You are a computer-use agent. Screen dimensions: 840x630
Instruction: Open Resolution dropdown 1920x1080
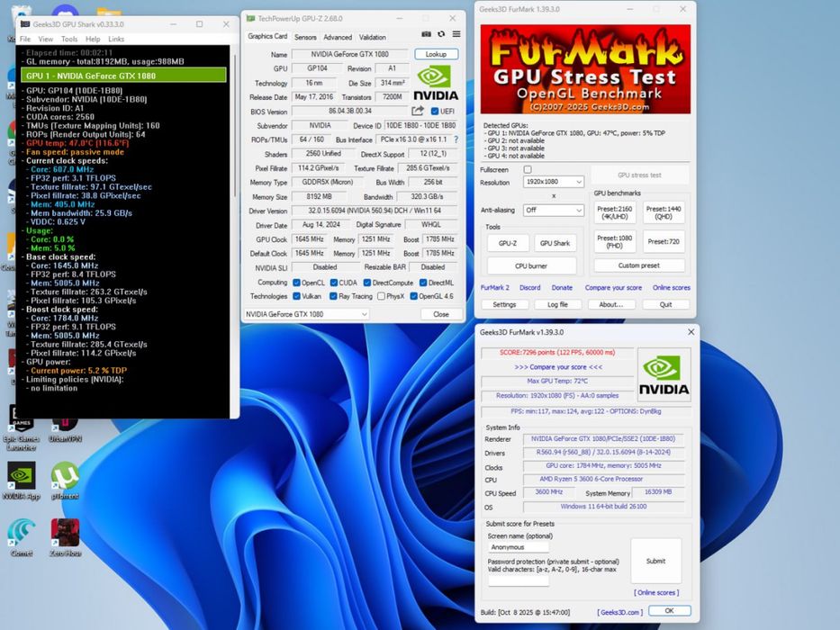(x=554, y=182)
